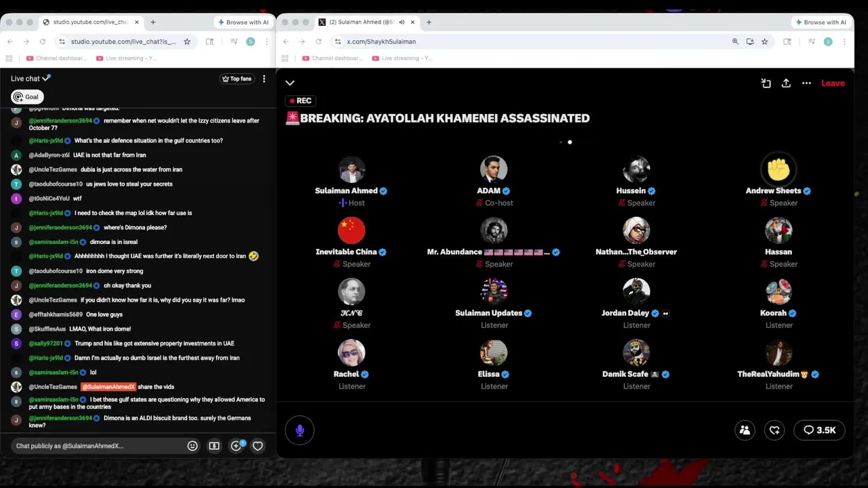Open Sulaiman Updates listener avatar
This screenshot has width=868, height=488.
click(x=494, y=291)
